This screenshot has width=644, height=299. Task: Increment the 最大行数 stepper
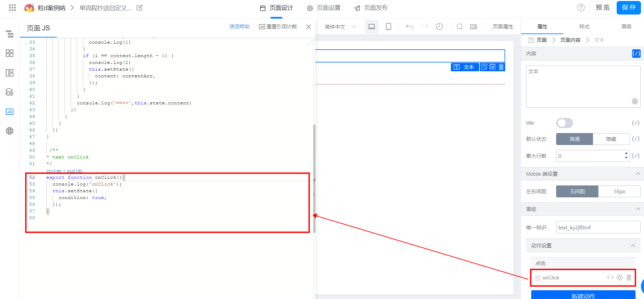(626, 153)
